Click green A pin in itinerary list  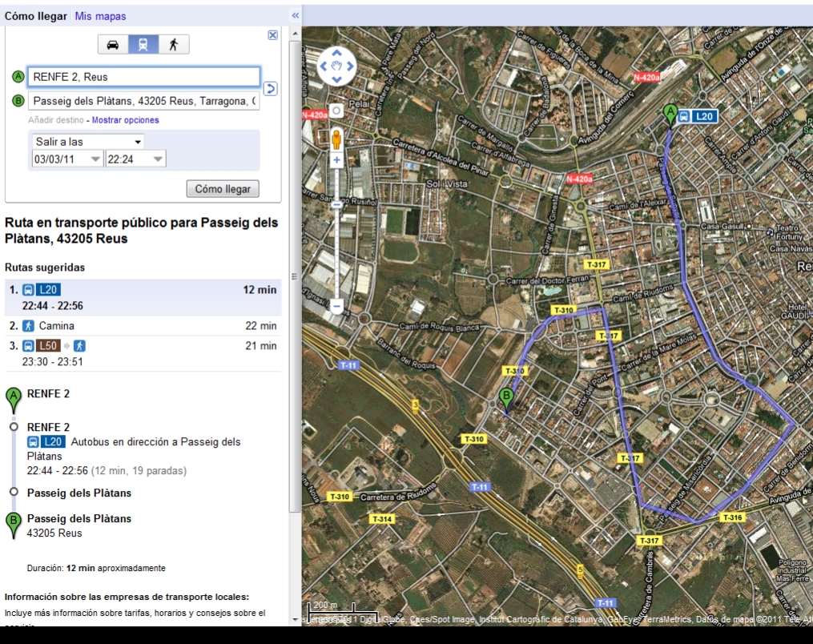coord(14,400)
